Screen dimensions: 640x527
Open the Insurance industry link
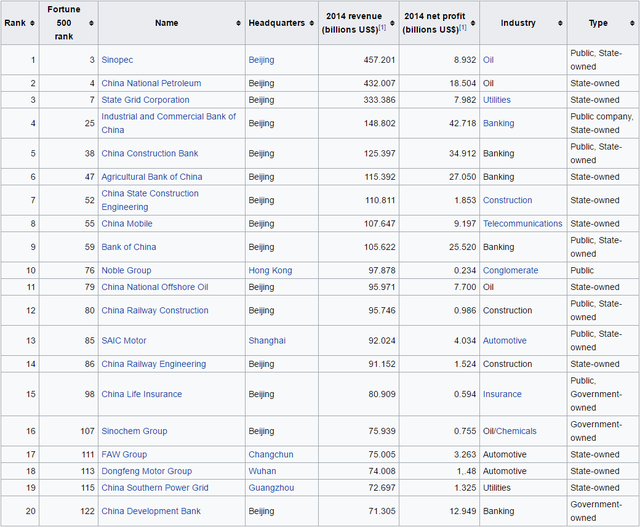(x=502, y=394)
